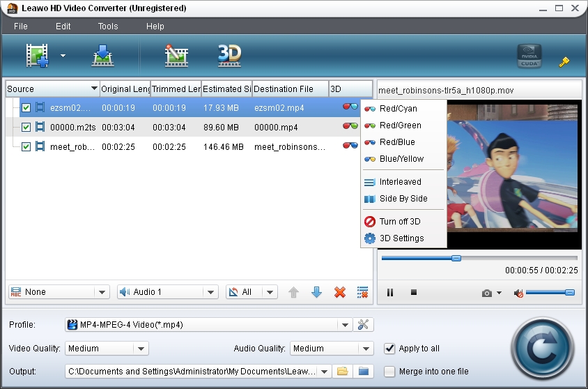Open the snapshot dropdown arrow

point(499,293)
